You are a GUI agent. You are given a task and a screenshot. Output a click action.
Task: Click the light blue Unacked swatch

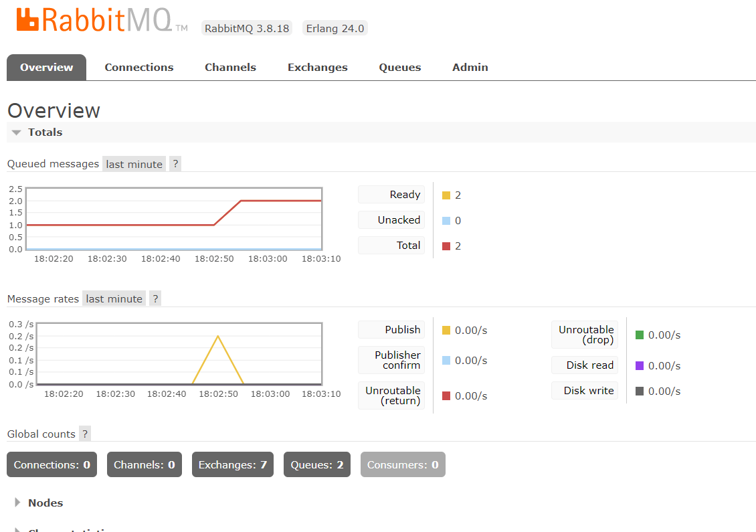click(x=446, y=221)
